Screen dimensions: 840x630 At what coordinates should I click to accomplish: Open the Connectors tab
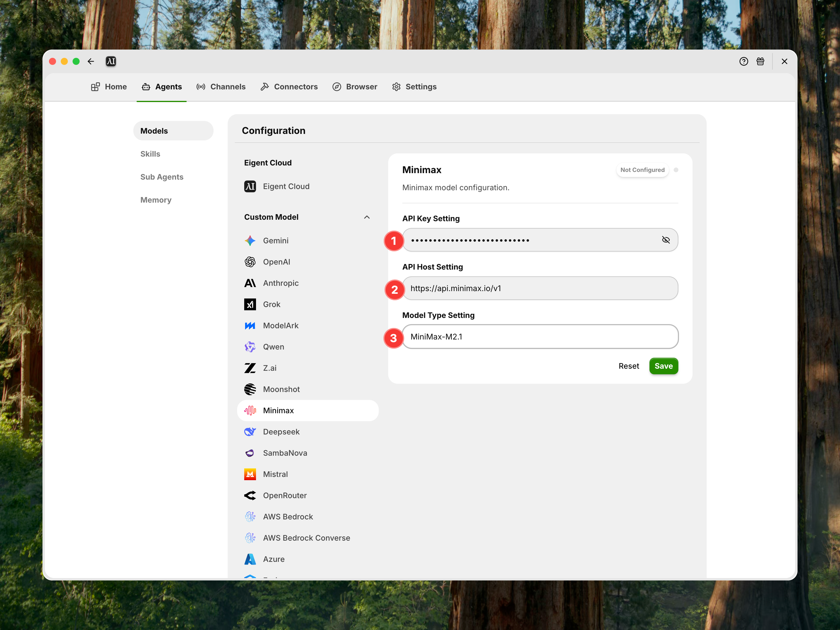point(289,87)
